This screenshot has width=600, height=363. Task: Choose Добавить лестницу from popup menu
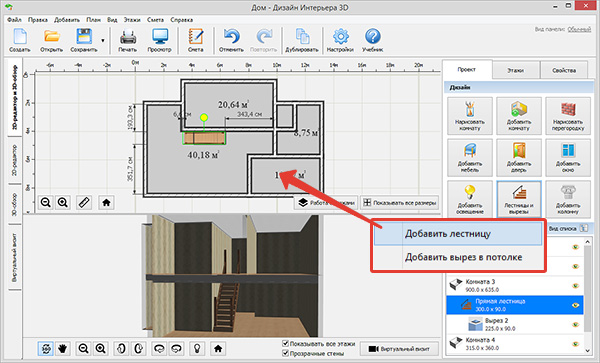pyautogui.click(x=458, y=234)
